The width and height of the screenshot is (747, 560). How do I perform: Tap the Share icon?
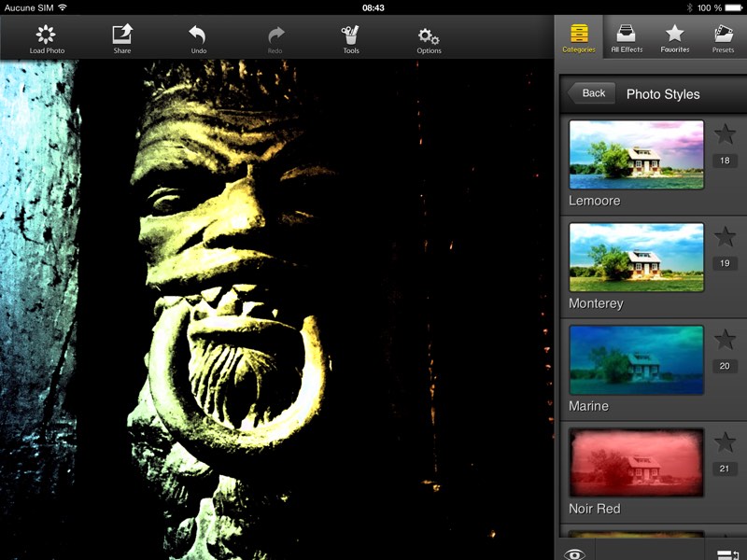tap(122, 39)
